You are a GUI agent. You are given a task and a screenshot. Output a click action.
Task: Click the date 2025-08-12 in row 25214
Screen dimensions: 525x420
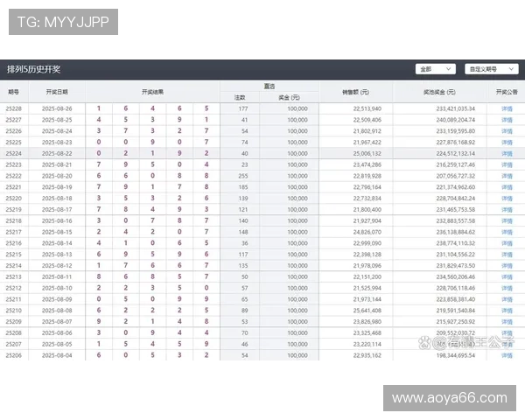[x=57, y=265]
